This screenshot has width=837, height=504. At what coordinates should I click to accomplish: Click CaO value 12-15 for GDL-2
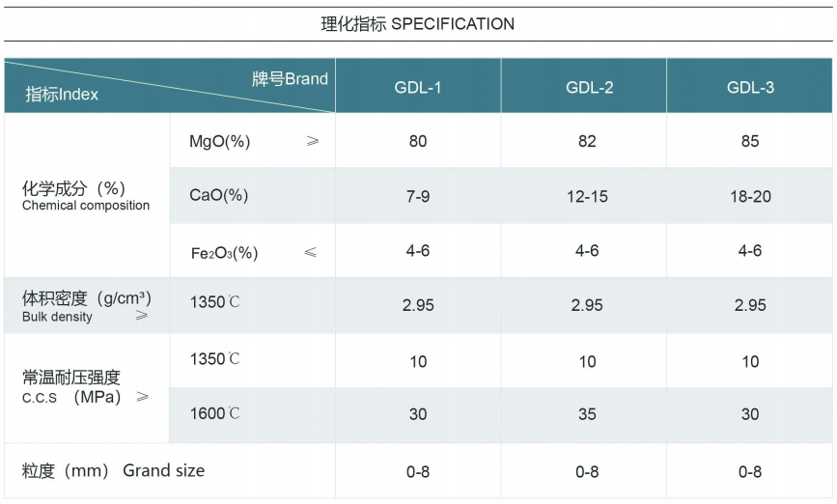click(x=587, y=196)
